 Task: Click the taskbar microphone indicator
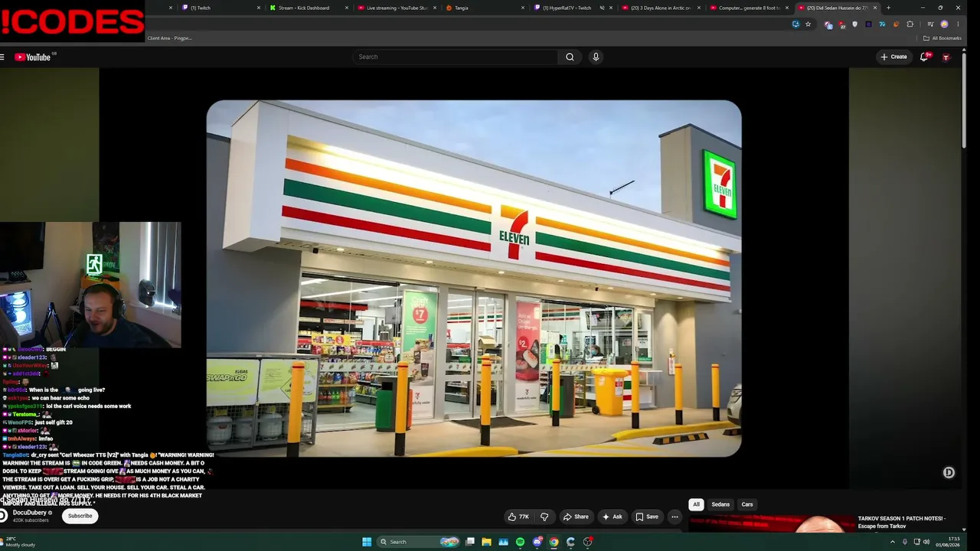(904, 542)
